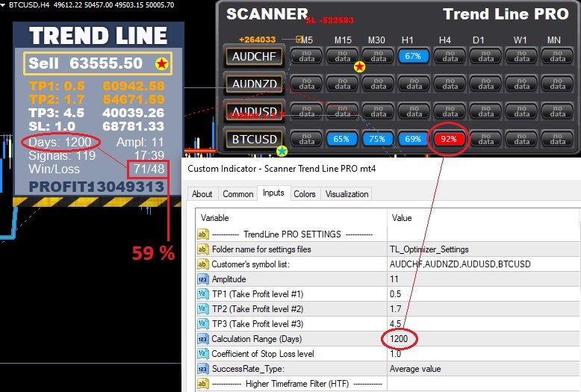Click the Ampl: 11 text
The width and height of the screenshot is (581, 392).
pos(140,142)
